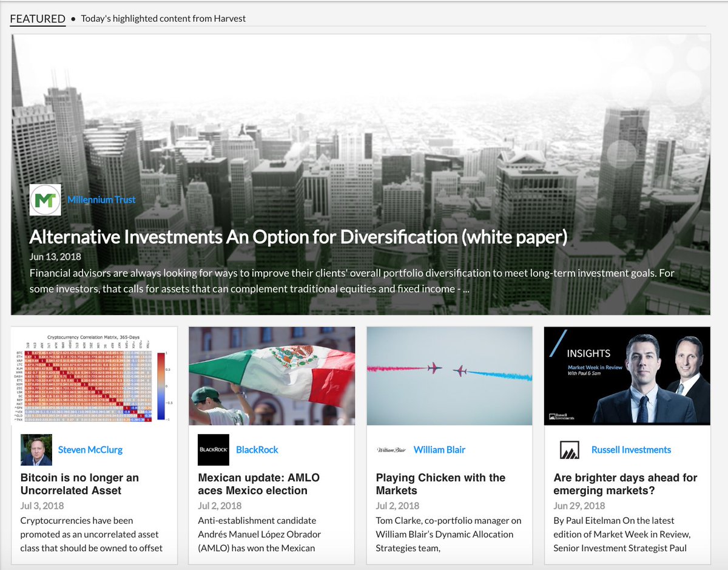The image size is (728, 570).
Task: Click the 'By Paul Eitelman' excerpt
Action: pyautogui.click(x=622, y=534)
